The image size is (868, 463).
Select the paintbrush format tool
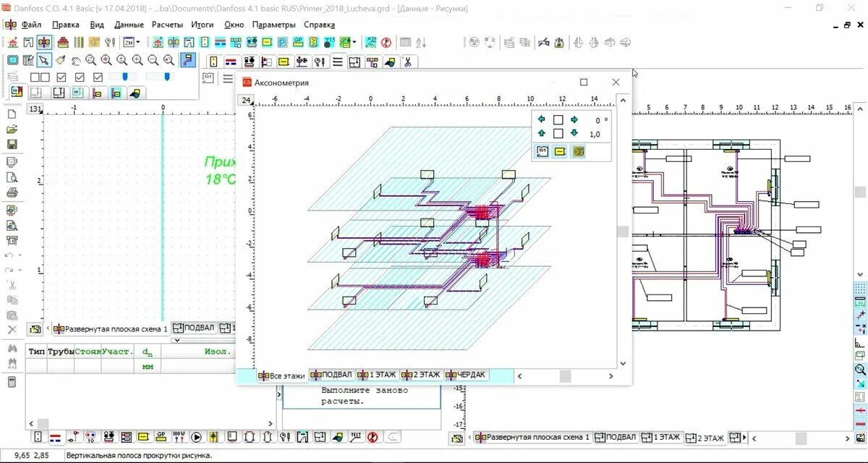click(x=60, y=60)
